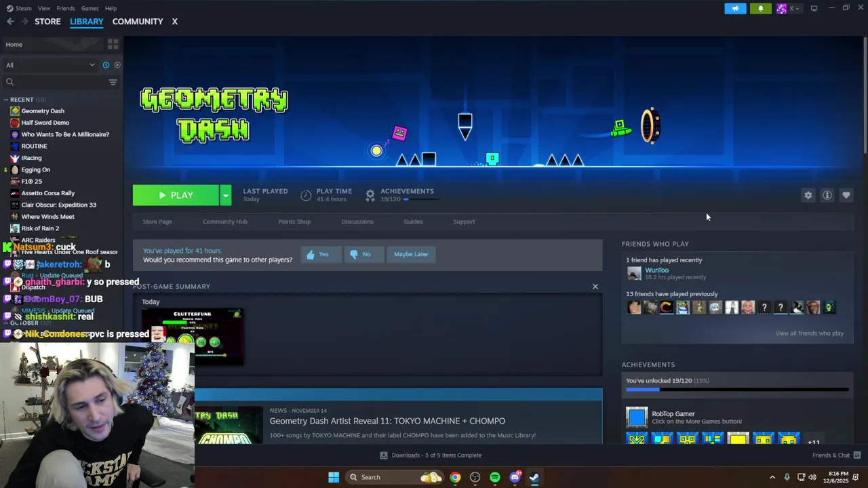Screen dimensions: 868x488
Task: Select Clair Obscur: Expedition 33 entry
Action: pos(58,205)
